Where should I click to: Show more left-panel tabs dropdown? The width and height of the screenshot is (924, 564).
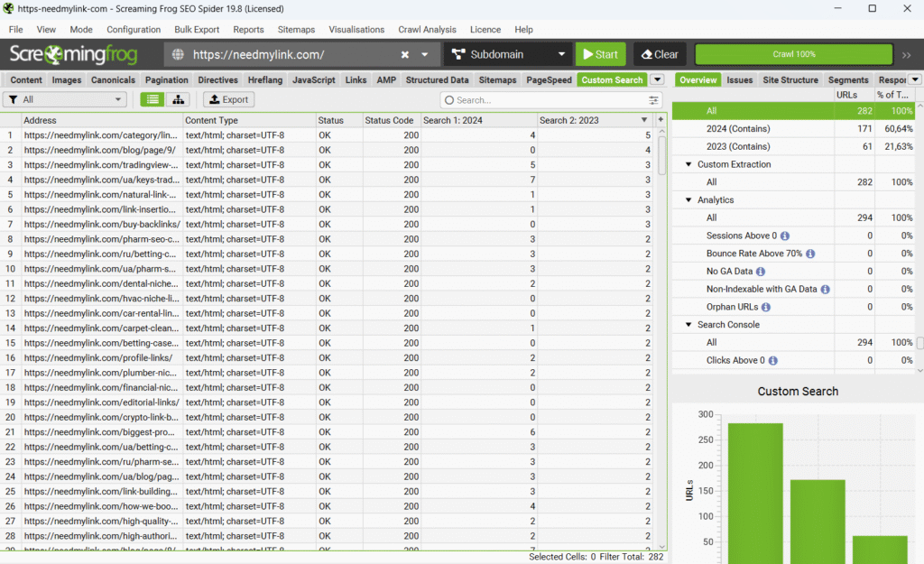click(x=657, y=79)
